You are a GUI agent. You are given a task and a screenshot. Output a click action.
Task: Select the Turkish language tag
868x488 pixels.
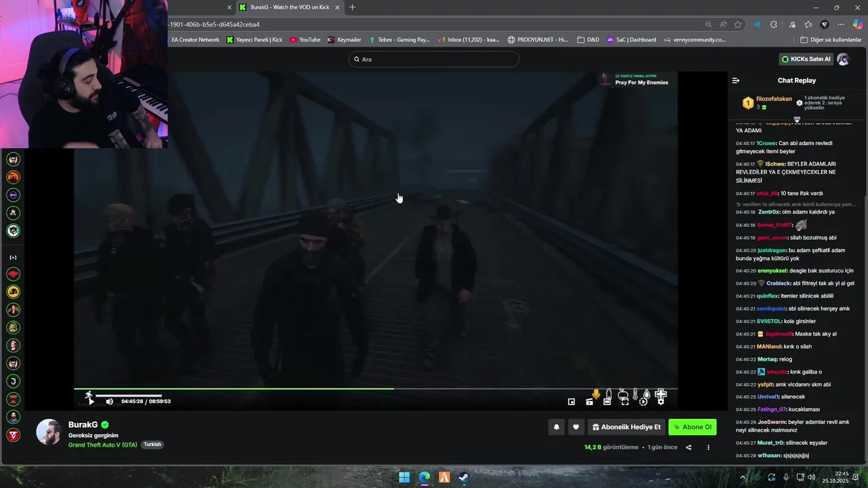click(153, 445)
